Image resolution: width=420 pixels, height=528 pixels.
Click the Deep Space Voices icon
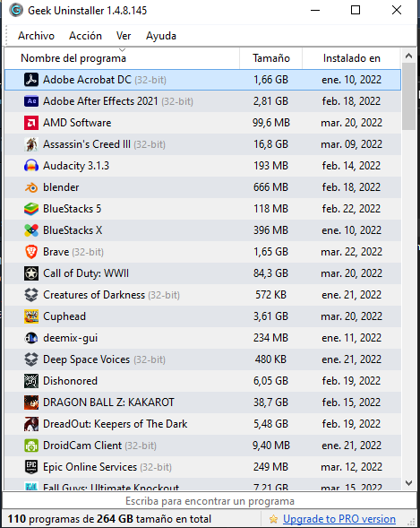pyautogui.click(x=31, y=359)
